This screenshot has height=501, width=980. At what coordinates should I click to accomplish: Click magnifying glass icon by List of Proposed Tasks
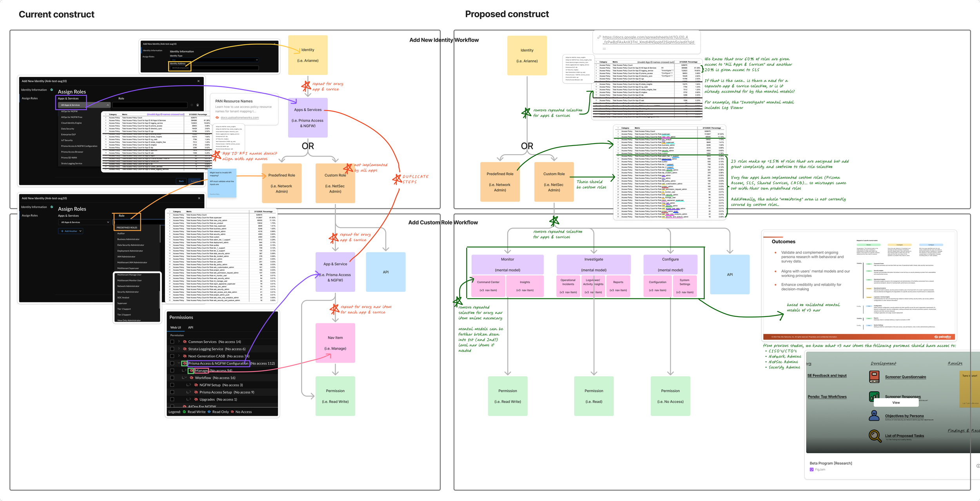pos(875,435)
